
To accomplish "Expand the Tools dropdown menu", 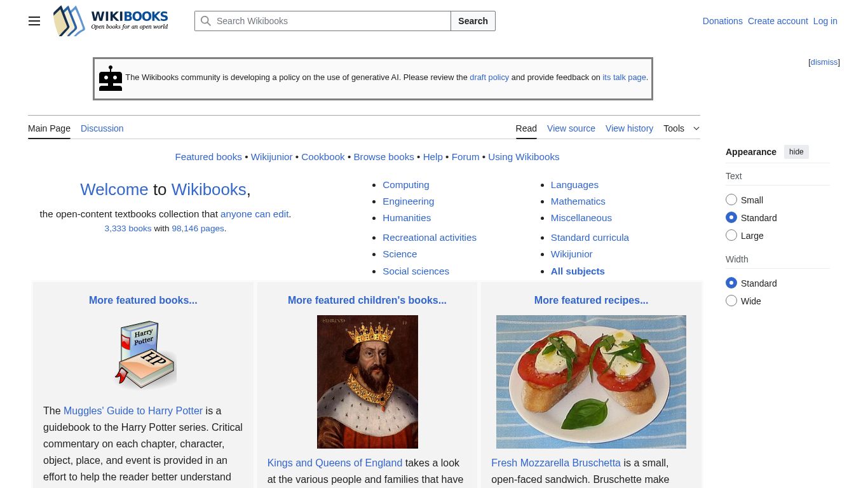I will point(681,128).
